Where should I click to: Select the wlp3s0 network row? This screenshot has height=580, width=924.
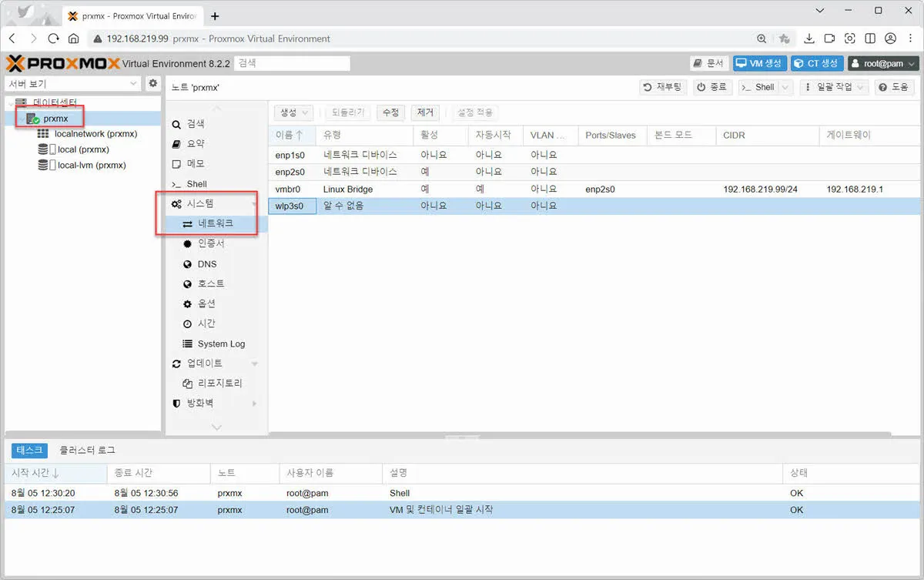pos(596,206)
